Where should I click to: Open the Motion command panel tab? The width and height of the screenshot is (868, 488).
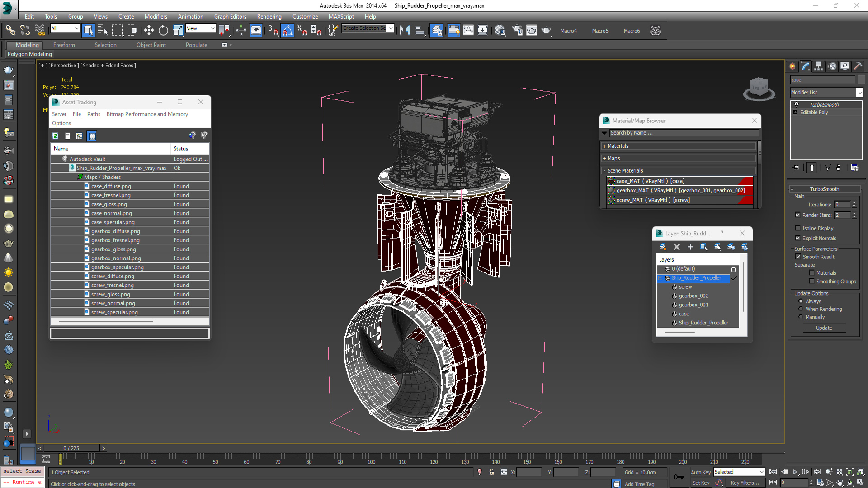(832, 66)
